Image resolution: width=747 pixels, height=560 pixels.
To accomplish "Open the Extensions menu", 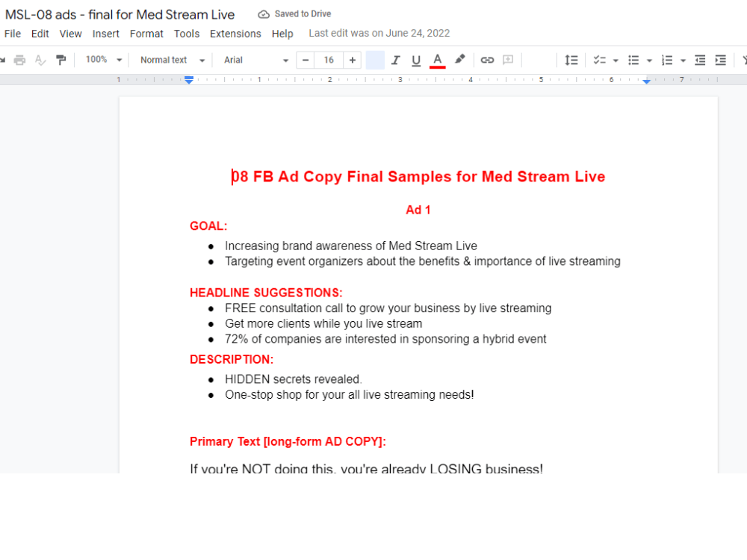I will pyautogui.click(x=235, y=34).
